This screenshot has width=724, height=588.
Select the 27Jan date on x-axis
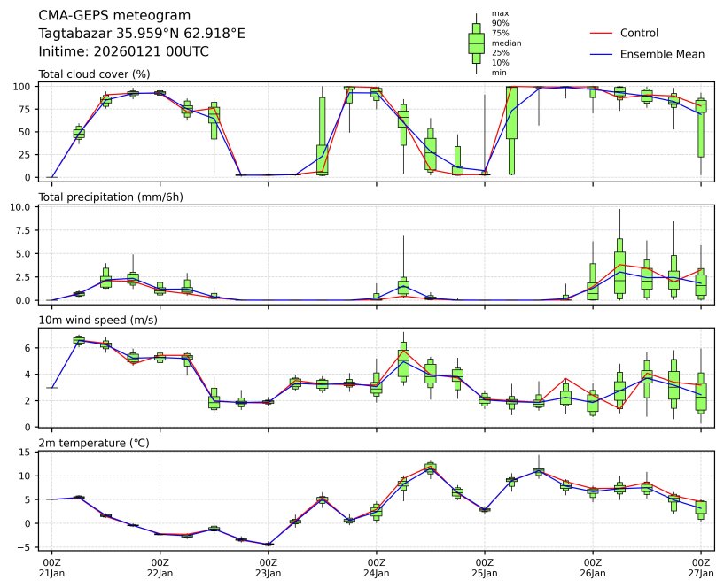click(x=701, y=573)
